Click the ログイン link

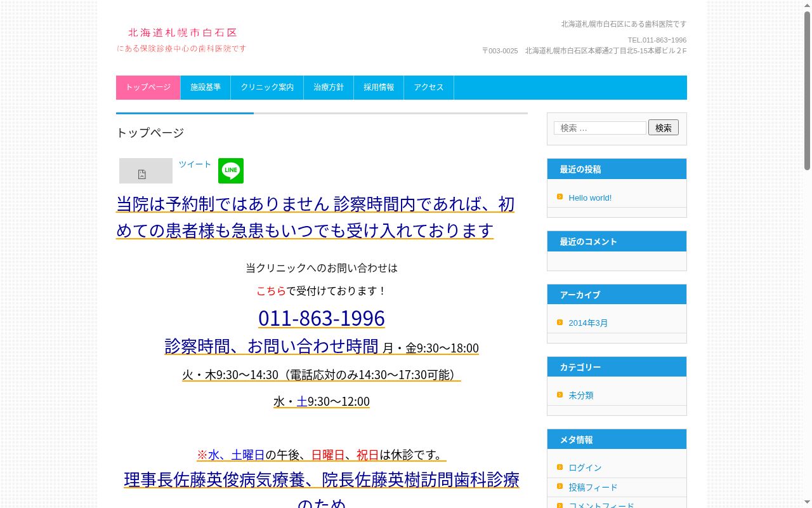tap(585, 467)
